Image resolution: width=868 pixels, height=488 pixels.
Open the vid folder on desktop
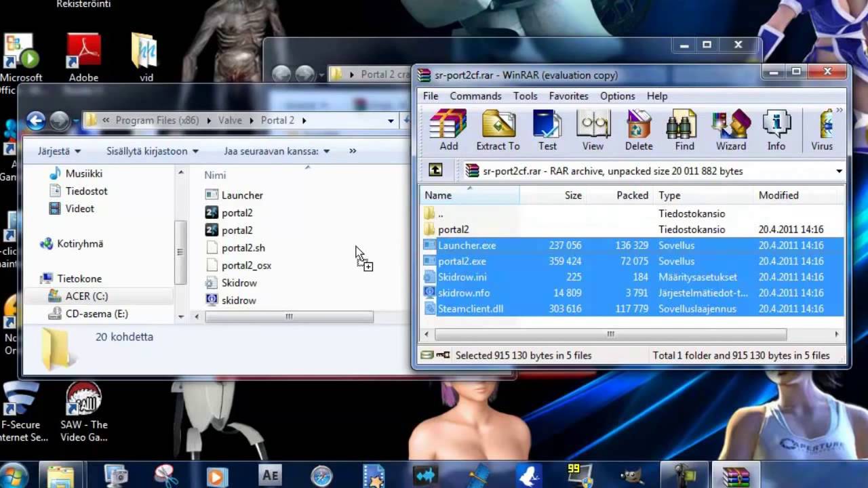coord(146,58)
